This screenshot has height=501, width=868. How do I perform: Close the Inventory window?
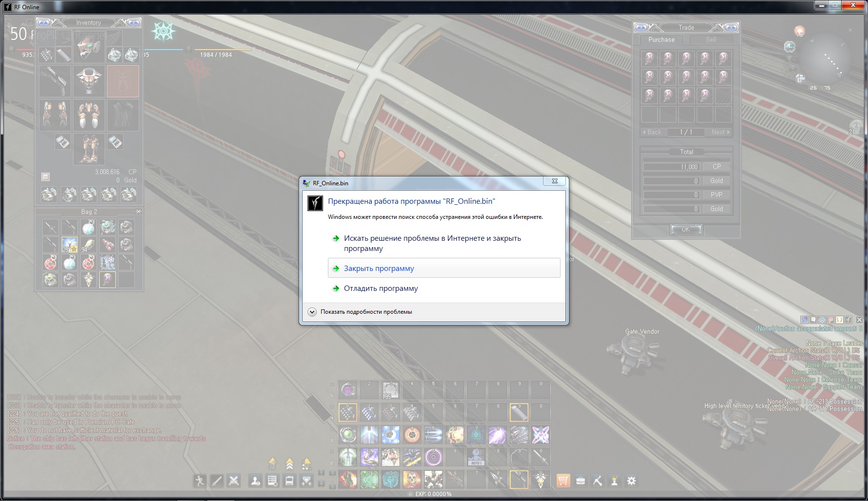(133, 23)
